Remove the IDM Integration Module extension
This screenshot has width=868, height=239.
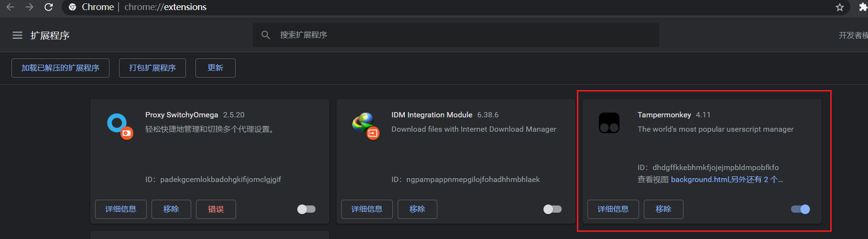point(417,209)
